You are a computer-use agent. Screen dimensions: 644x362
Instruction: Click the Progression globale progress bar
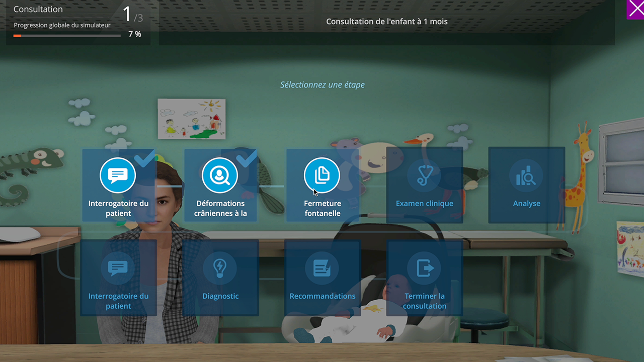[x=67, y=36]
